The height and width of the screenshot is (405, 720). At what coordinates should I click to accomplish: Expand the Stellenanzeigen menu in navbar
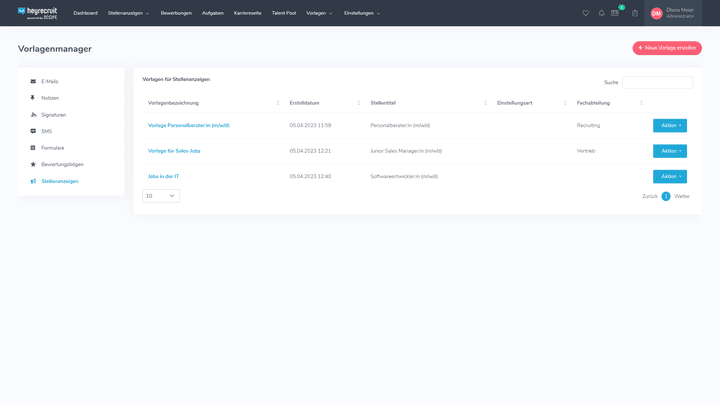pos(128,13)
